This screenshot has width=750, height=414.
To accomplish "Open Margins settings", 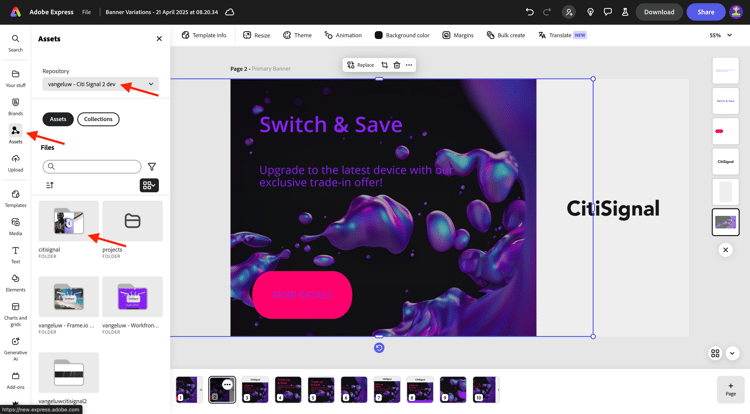I will tap(458, 35).
